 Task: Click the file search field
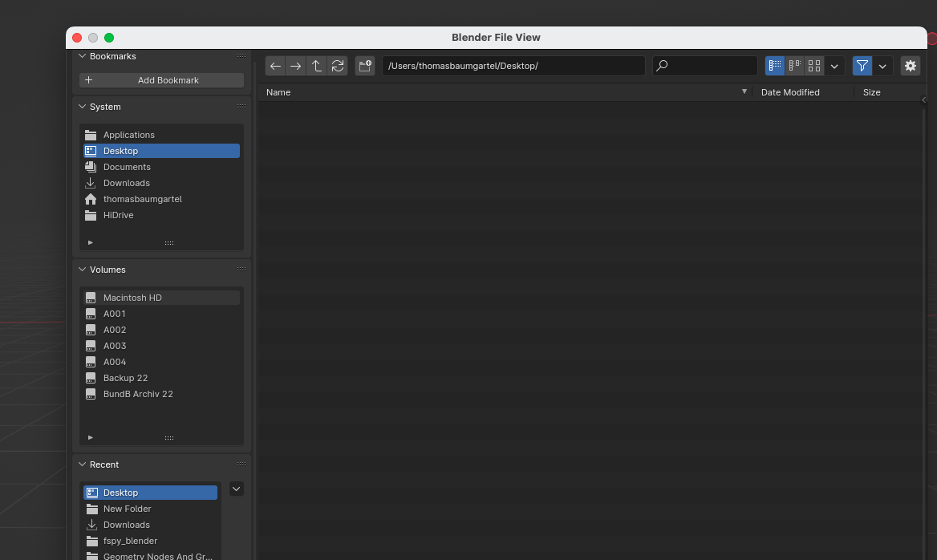[x=706, y=66]
